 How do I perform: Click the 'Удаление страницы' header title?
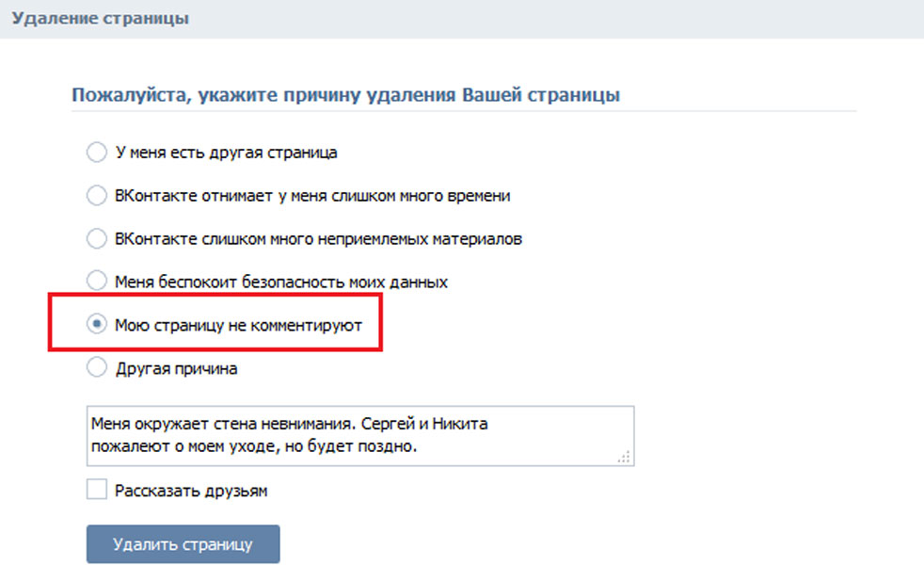point(100,18)
